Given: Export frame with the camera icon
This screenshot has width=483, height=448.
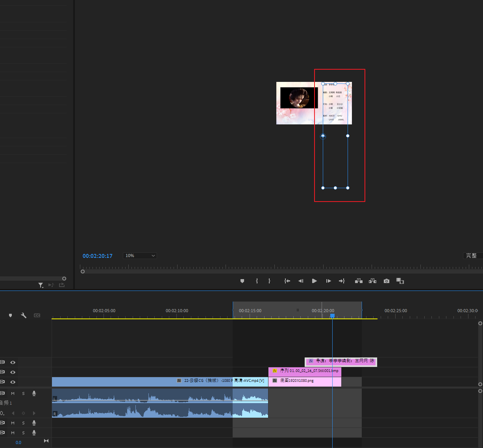Looking at the screenshot, I should [x=387, y=281].
